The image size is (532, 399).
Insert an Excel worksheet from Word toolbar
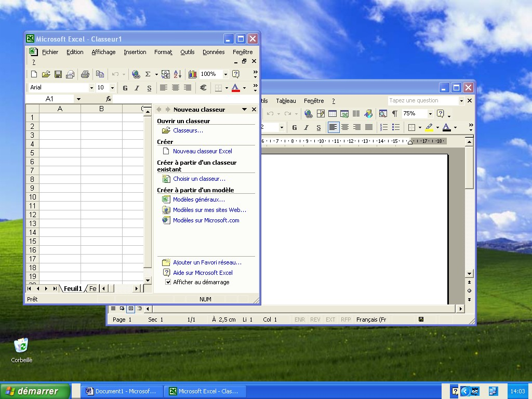pyautogui.click(x=344, y=113)
